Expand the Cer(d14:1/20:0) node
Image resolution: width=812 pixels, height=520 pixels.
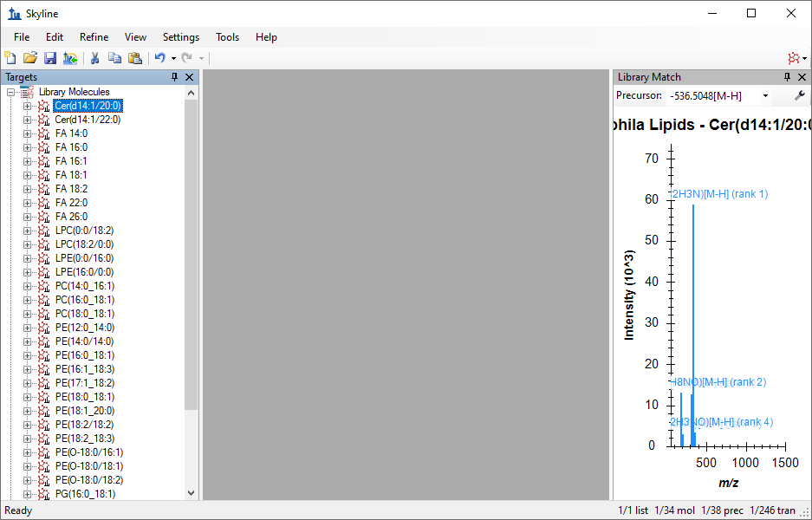pyautogui.click(x=27, y=106)
